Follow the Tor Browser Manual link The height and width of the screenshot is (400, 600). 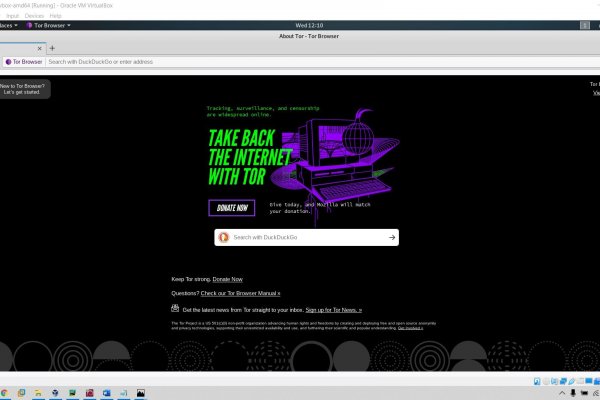(x=240, y=293)
